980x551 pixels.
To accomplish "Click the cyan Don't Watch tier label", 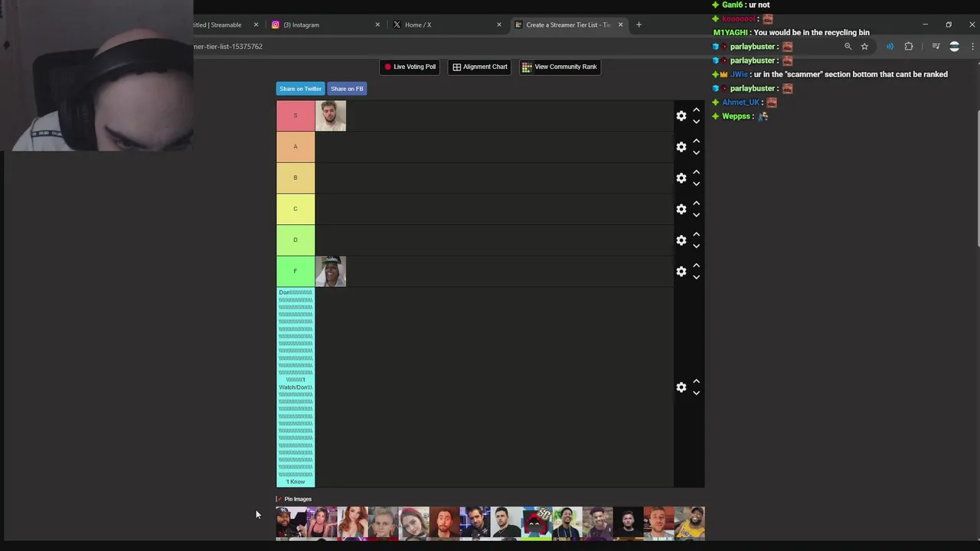I will (x=296, y=387).
